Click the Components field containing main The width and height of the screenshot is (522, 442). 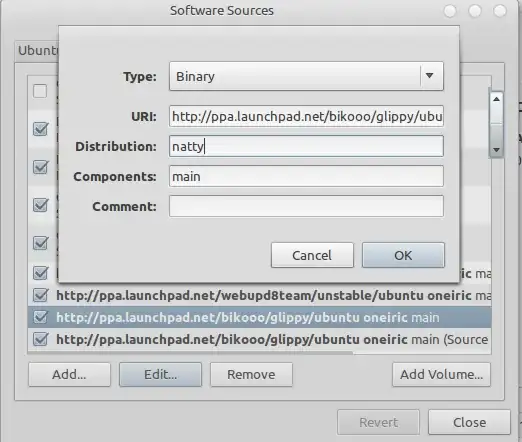coord(306,176)
